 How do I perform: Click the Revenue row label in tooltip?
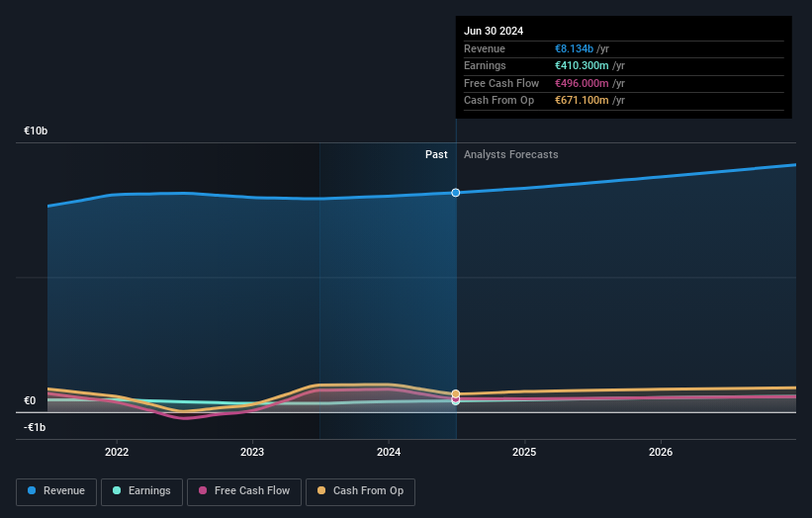point(485,48)
